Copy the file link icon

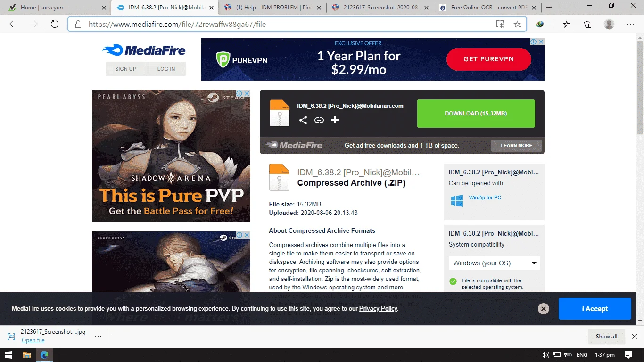pos(319,120)
